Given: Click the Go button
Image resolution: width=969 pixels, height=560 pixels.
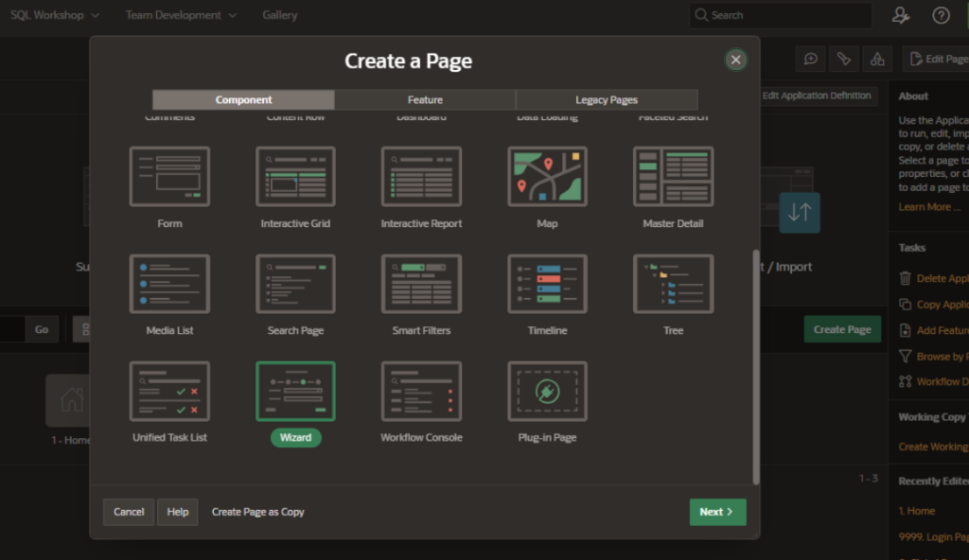Looking at the screenshot, I should tap(42, 329).
